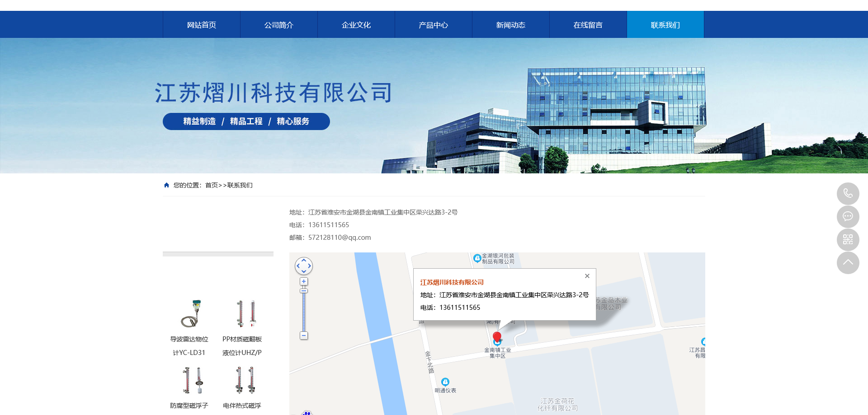This screenshot has height=415, width=868.
Task: Open the 新闻动态 navigation menu
Action: [510, 24]
